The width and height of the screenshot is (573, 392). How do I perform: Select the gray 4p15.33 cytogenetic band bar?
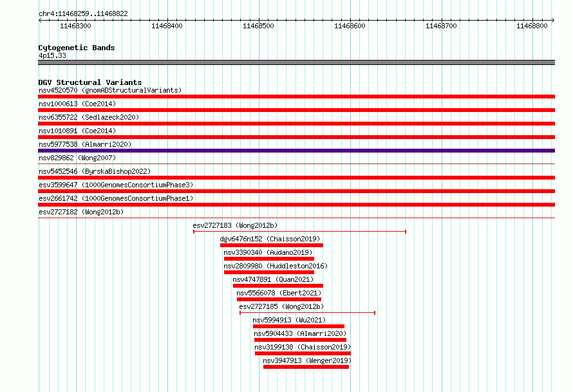[296, 62]
